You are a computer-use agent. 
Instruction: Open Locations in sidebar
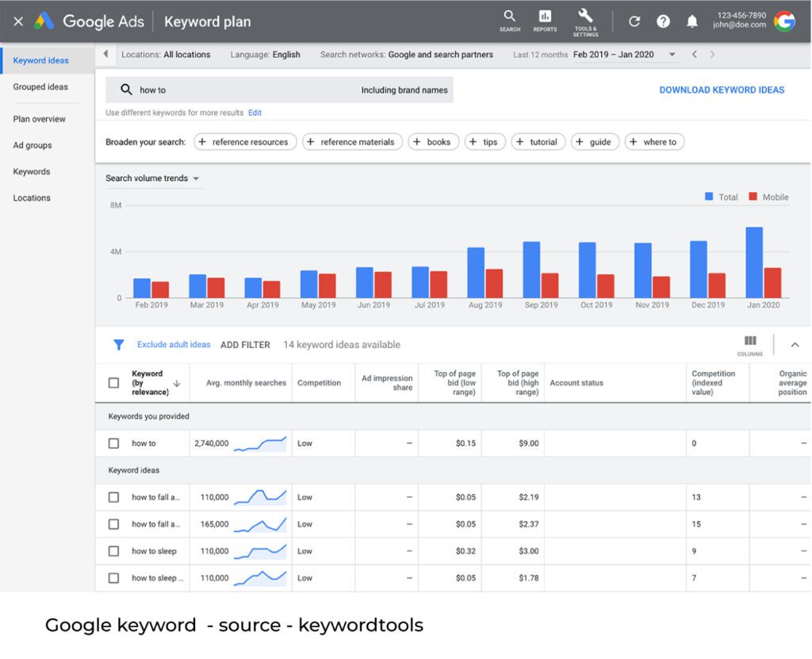[x=32, y=198]
